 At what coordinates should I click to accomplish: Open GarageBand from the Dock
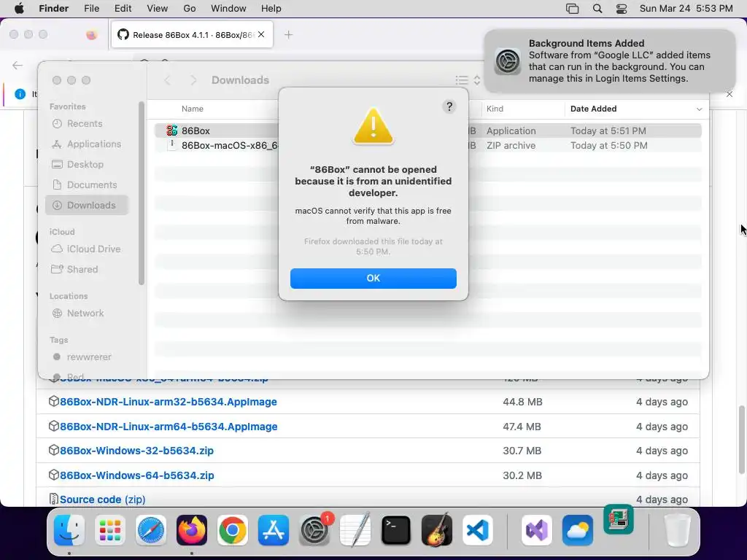pos(437,530)
